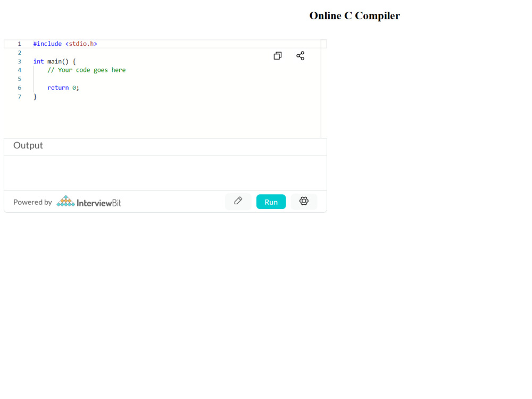The height and width of the screenshot is (399, 532).
Task: Click the '// Your code goes here' comment
Action: pos(87,70)
